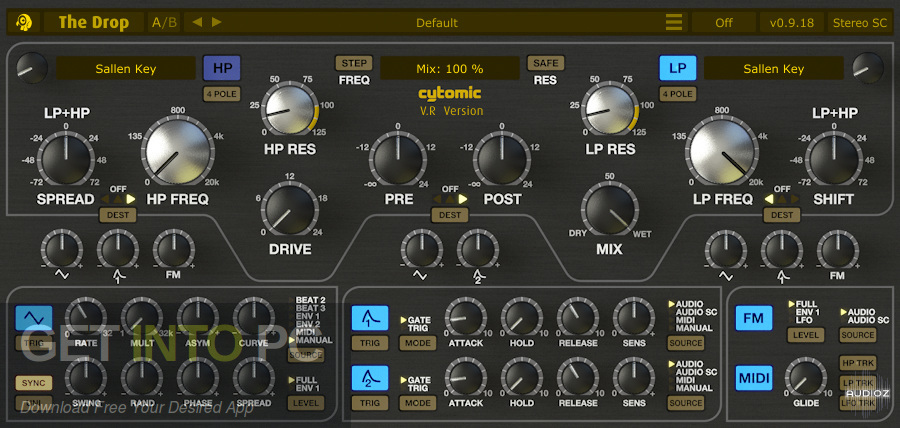The image size is (900, 428).
Task: Click HP TRK button
Action: point(858,362)
